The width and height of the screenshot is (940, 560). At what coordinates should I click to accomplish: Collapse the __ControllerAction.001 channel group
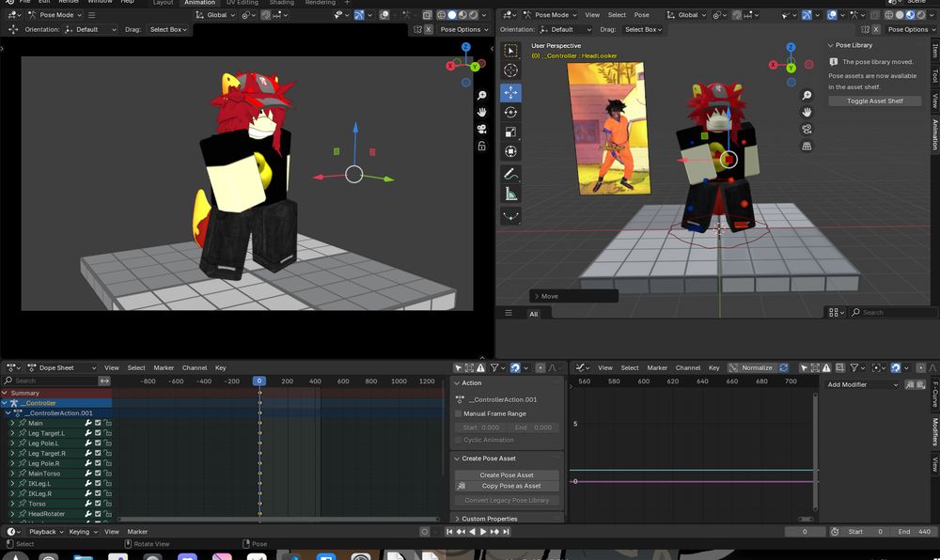click(x=8, y=413)
